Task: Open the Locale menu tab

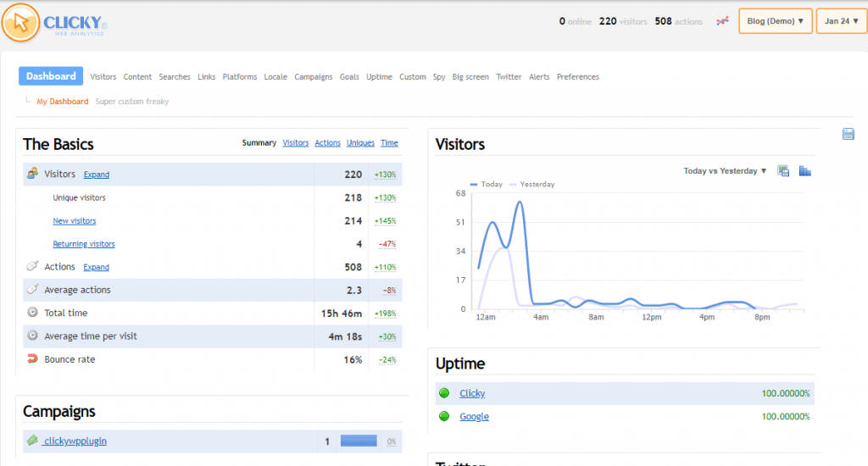Action: click(275, 77)
